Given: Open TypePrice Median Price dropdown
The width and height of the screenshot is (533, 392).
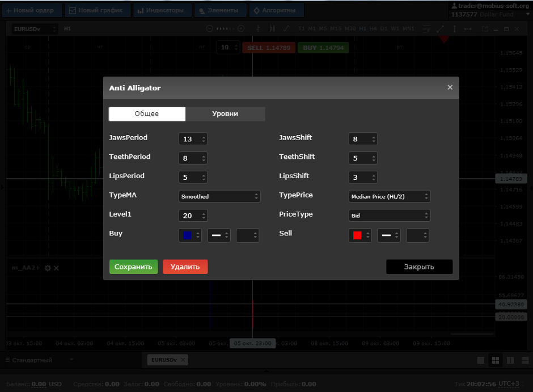Looking at the screenshot, I should click(x=389, y=196).
